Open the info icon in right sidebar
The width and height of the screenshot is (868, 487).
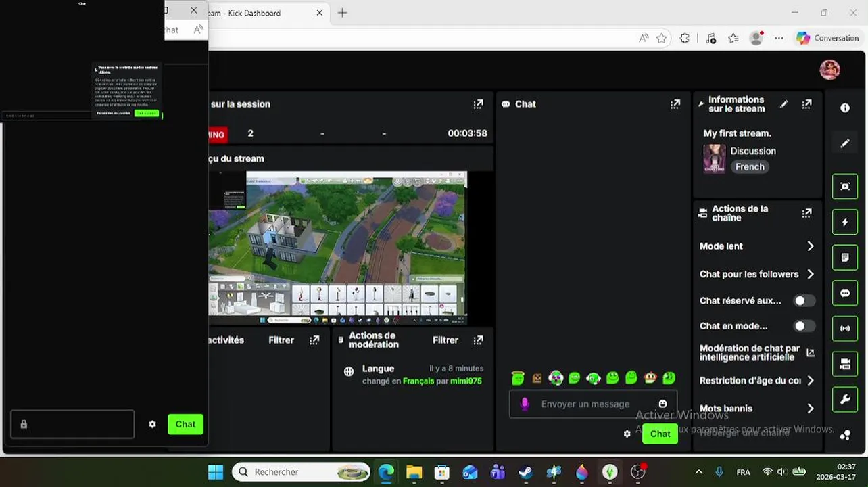[845, 108]
